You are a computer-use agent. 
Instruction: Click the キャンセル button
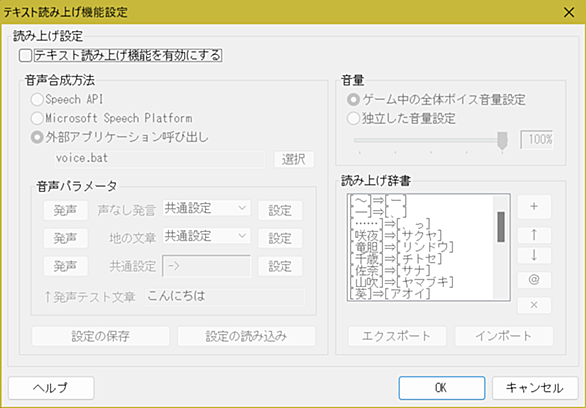(x=535, y=388)
